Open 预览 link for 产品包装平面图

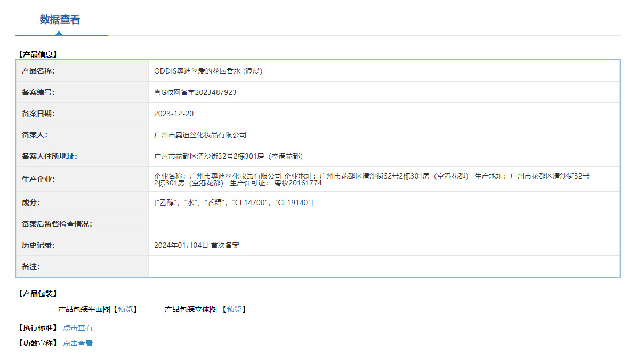[x=125, y=309]
